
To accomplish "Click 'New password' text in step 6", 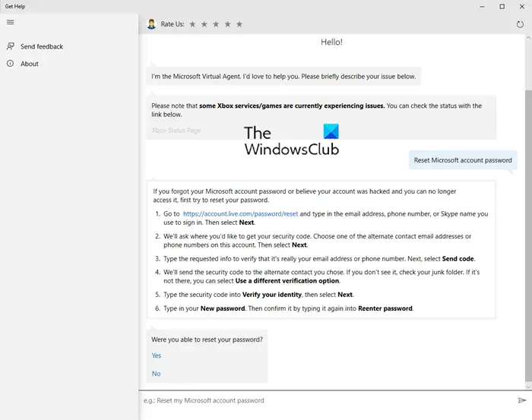I will pyautogui.click(x=223, y=308).
